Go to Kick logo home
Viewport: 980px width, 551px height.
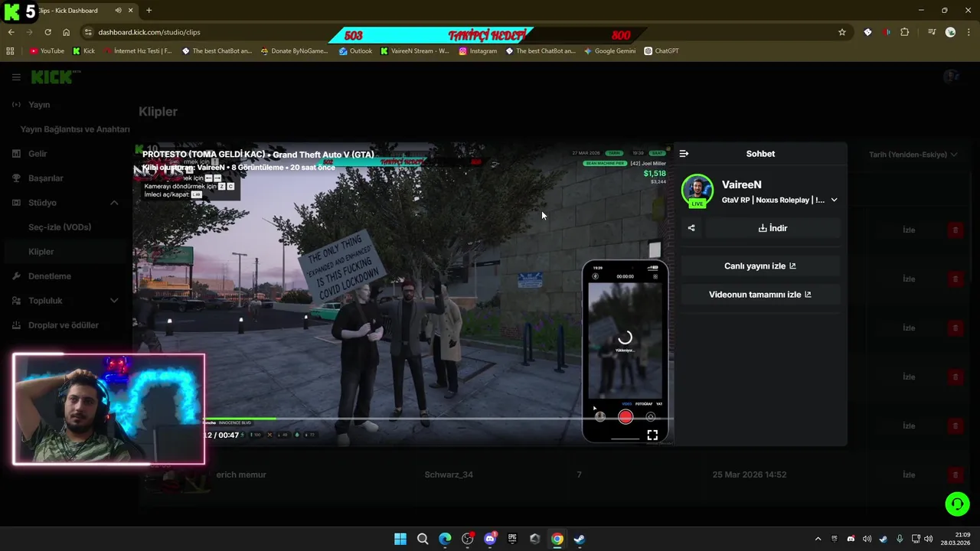[x=55, y=77]
